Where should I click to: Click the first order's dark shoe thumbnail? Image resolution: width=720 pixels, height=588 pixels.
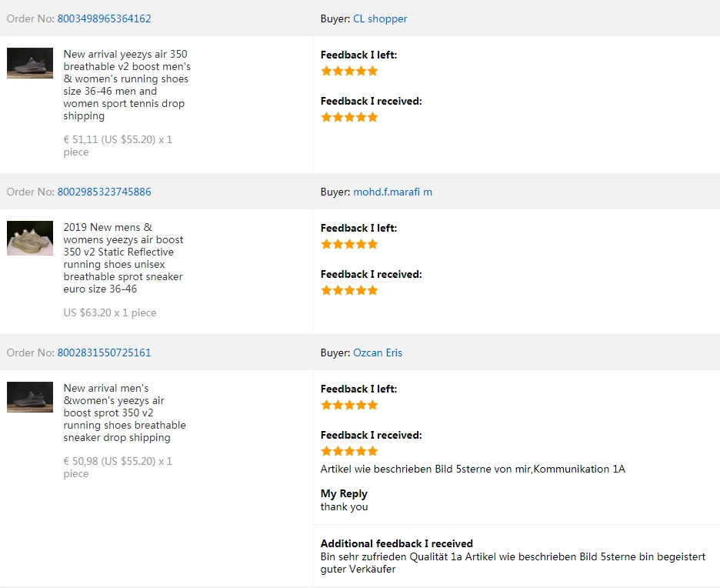pos(30,63)
